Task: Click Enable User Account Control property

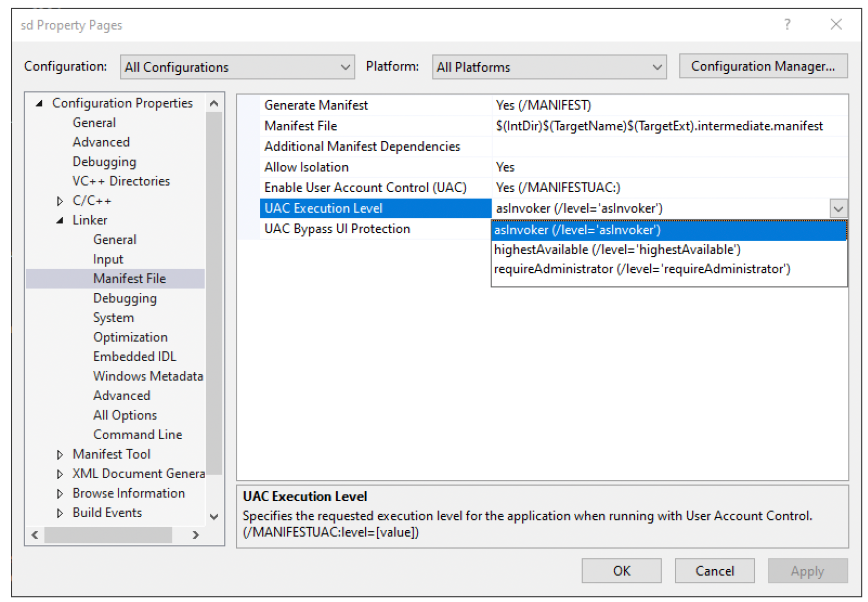Action: [365, 187]
